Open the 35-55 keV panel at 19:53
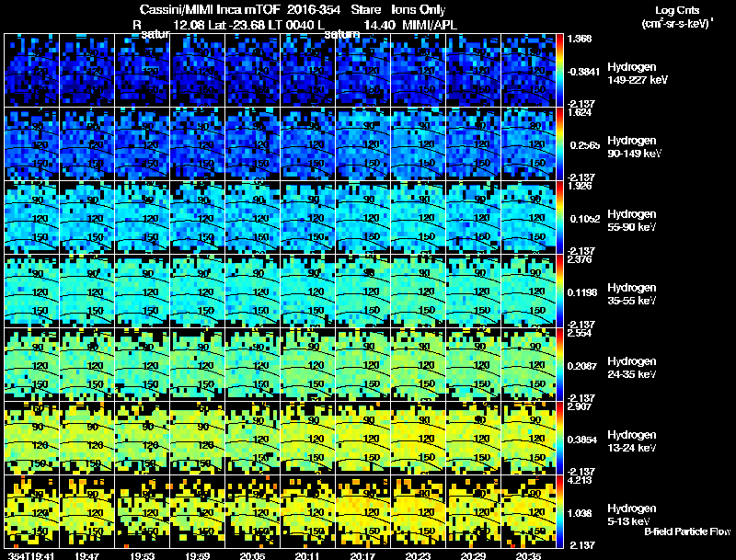Image resolution: width=736 pixels, height=560 pixels. pyautogui.click(x=143, y=291)
